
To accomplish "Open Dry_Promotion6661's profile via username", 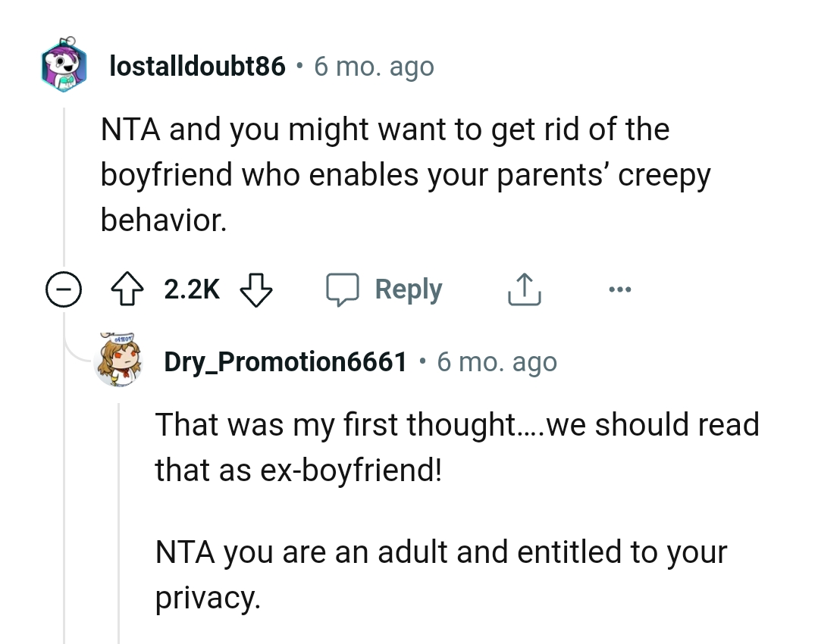I will click(x=286, y=361).
